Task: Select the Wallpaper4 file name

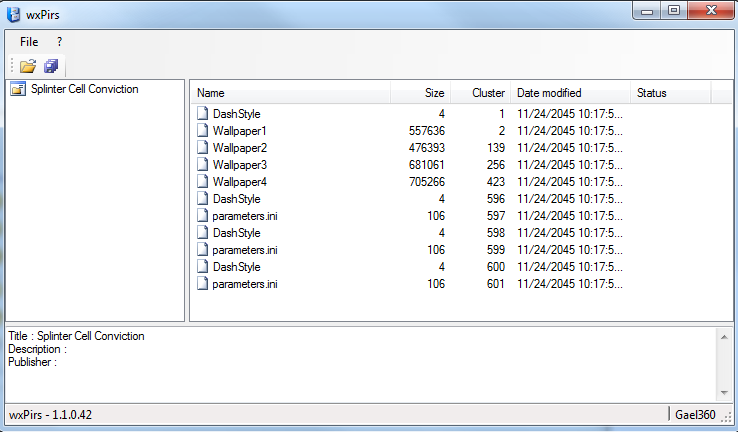Action: (240, 182)
